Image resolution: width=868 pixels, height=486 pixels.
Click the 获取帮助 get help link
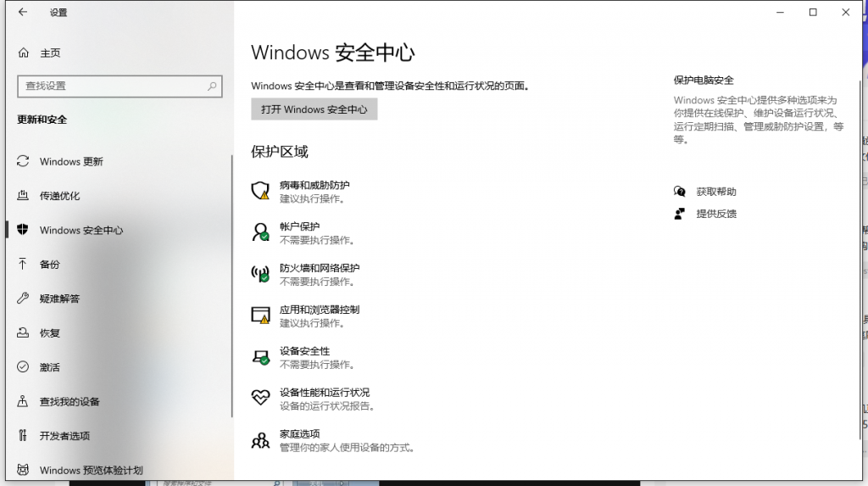click(x=716, y=192)
